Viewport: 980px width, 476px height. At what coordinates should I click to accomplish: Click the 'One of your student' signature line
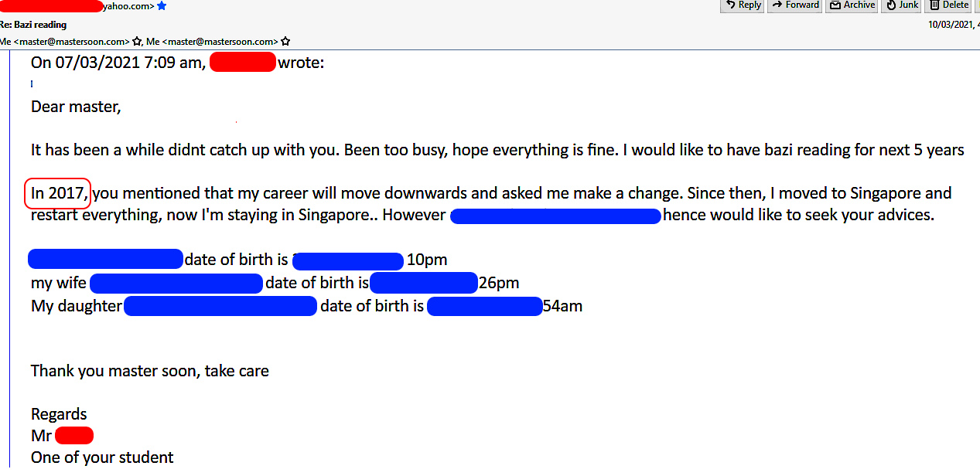pyautogui.click(x=101, y=457)
